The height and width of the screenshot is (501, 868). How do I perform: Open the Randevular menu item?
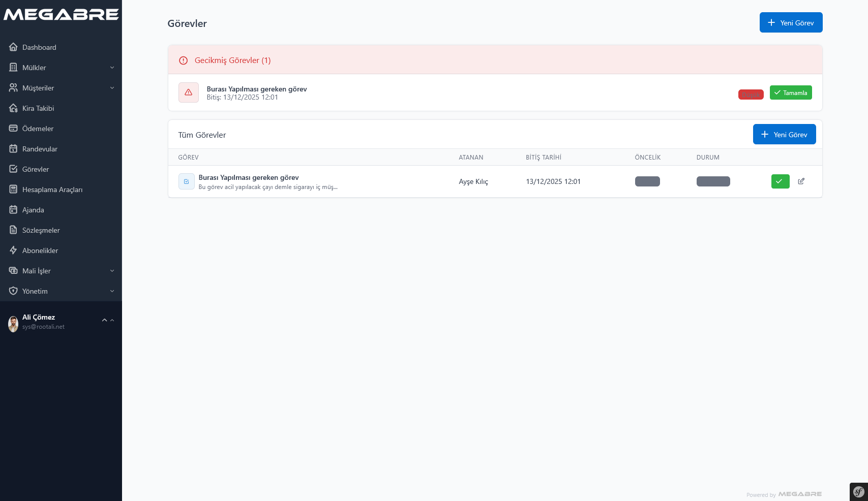[40, 149]
